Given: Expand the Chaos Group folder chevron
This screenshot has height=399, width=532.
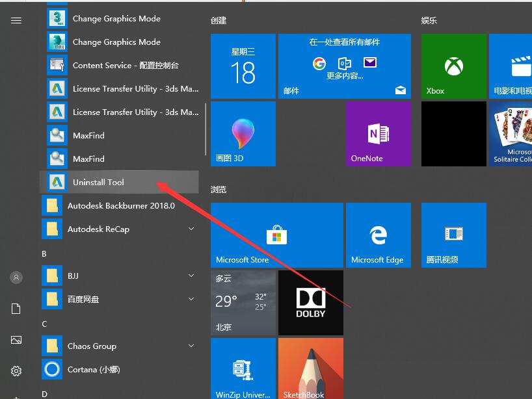Looking at the screenshot, I should (x=191, y=346).
